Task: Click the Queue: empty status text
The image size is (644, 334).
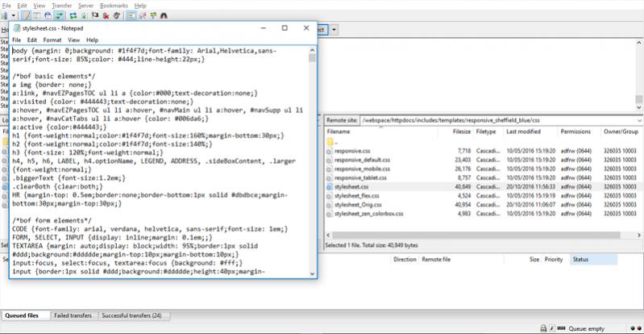Action: (587, 328)
